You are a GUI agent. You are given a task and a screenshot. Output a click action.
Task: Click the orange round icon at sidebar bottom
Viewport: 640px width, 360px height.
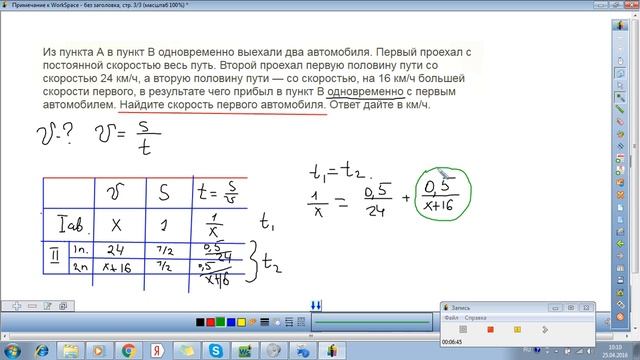pyautogui.click(x=620, y=317)
